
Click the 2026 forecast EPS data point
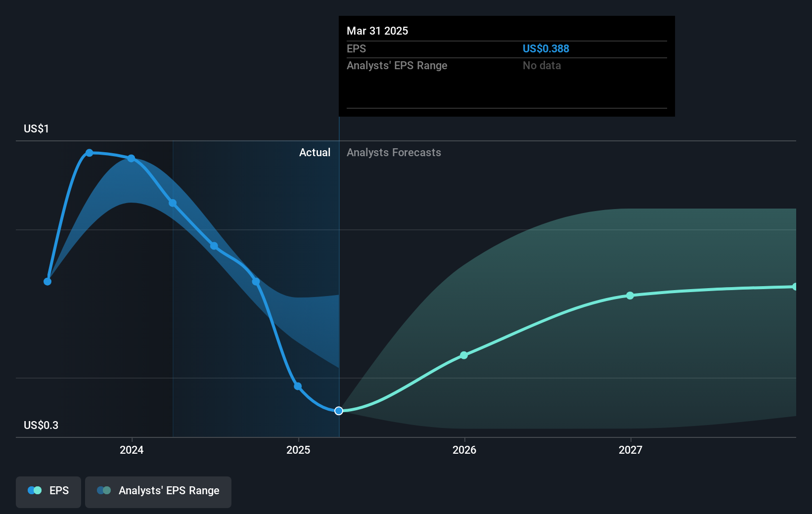pos(464,355)
